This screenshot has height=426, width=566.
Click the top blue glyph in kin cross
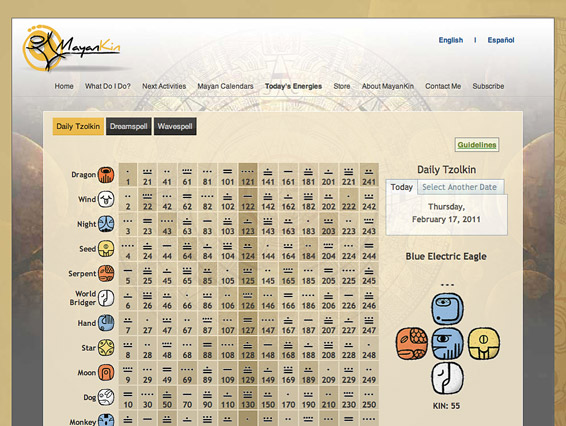(448, 309)
